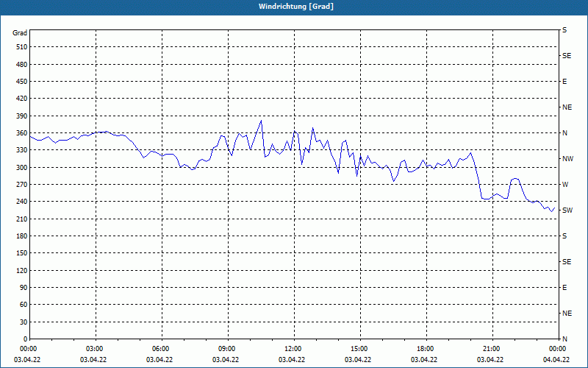Click the E compass label at the 450 gridline
Viewport: 588px width, 368px height.
(x=564, y=82)
